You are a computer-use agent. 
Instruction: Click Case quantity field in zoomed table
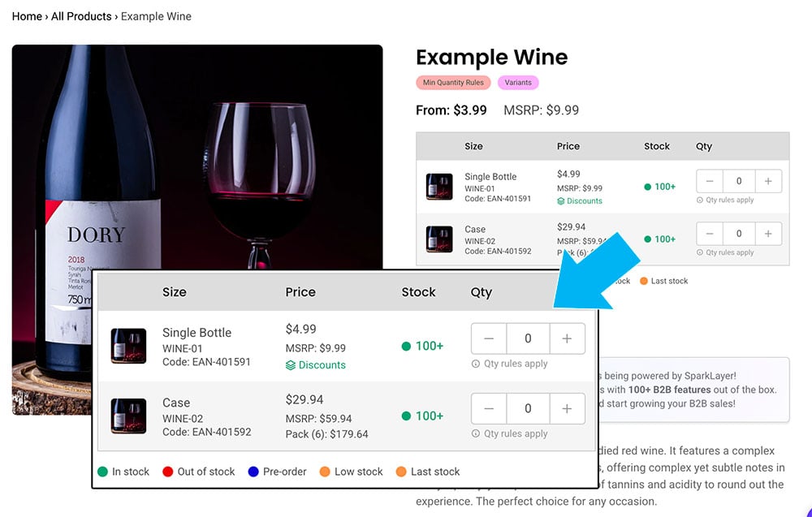tap(528, 408)
